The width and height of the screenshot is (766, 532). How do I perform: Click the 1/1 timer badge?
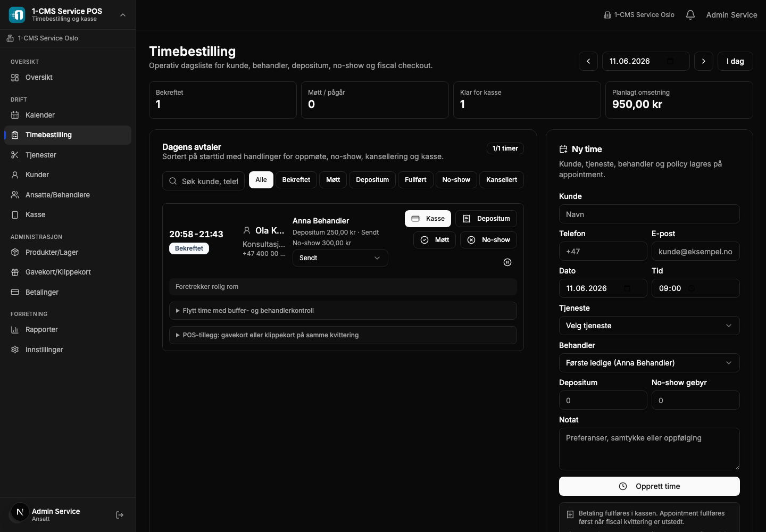[x=505, y=148]
